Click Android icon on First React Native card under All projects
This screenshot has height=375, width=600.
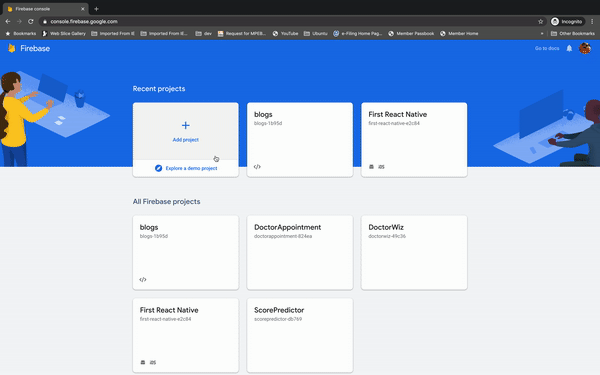tap(143, 362)
